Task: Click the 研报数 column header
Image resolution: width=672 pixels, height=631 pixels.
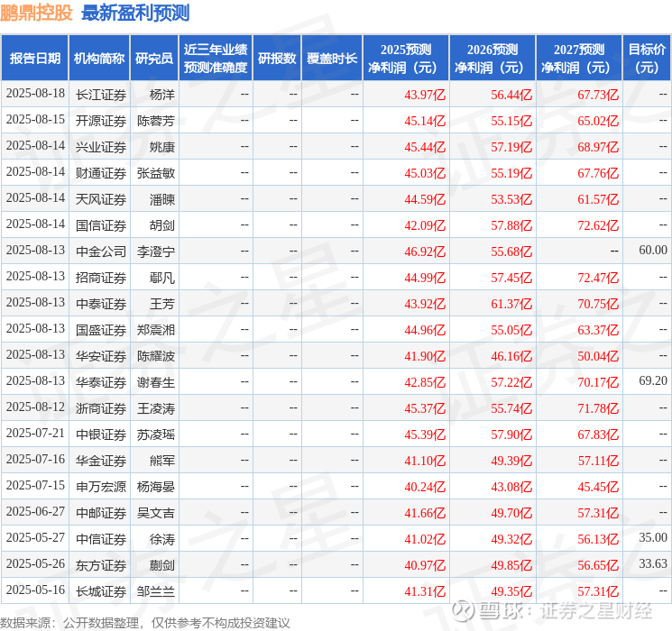Action: (x=277, y=59)
